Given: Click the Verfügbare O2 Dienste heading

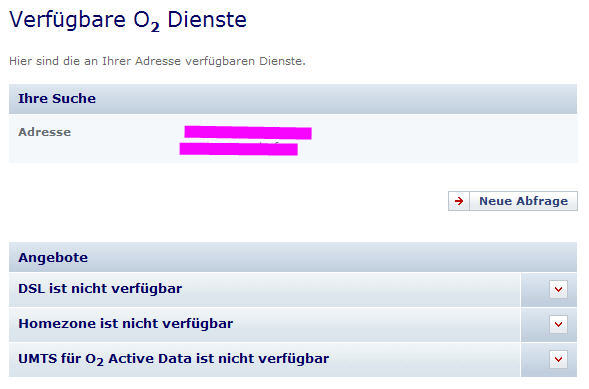Looking at the screenshot, I should tap(128, 20).
